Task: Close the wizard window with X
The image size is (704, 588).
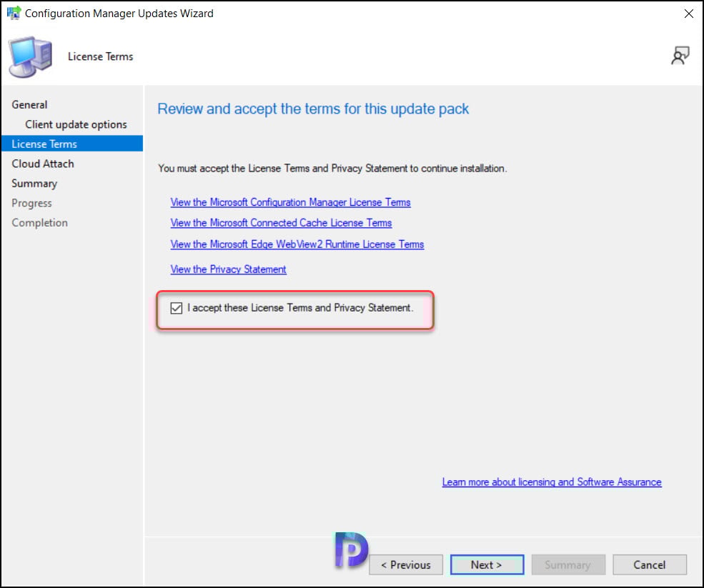Action: pyautogui.click(x=688, y=14)
